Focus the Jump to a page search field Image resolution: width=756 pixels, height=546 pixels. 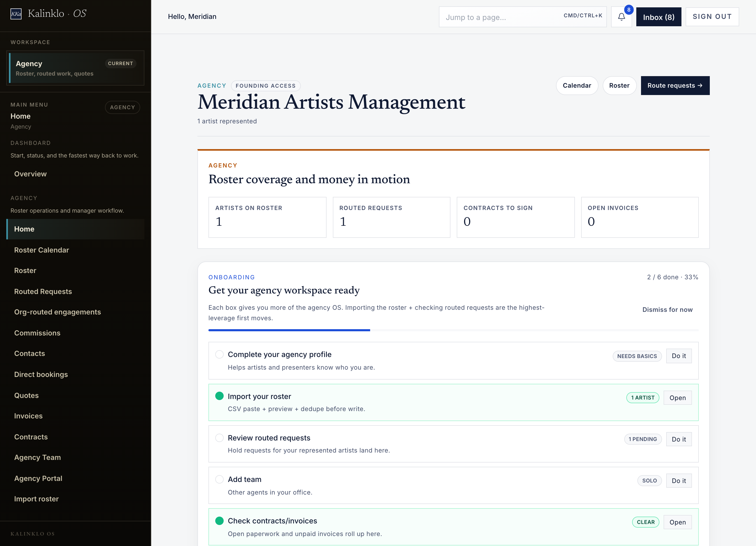pyautogui.click(x=522, y=17)
